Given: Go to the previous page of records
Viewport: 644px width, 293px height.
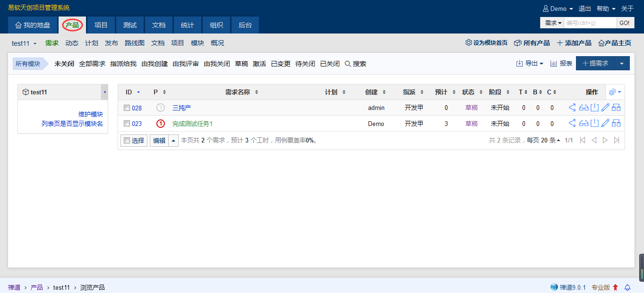Looking at the screenshot, I should point(594,140).
